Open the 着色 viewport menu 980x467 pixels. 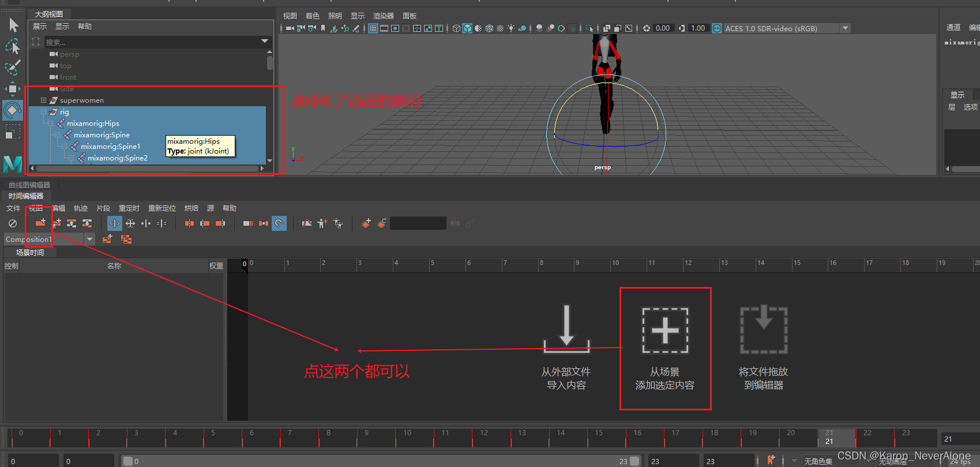[x=312, y=16]
